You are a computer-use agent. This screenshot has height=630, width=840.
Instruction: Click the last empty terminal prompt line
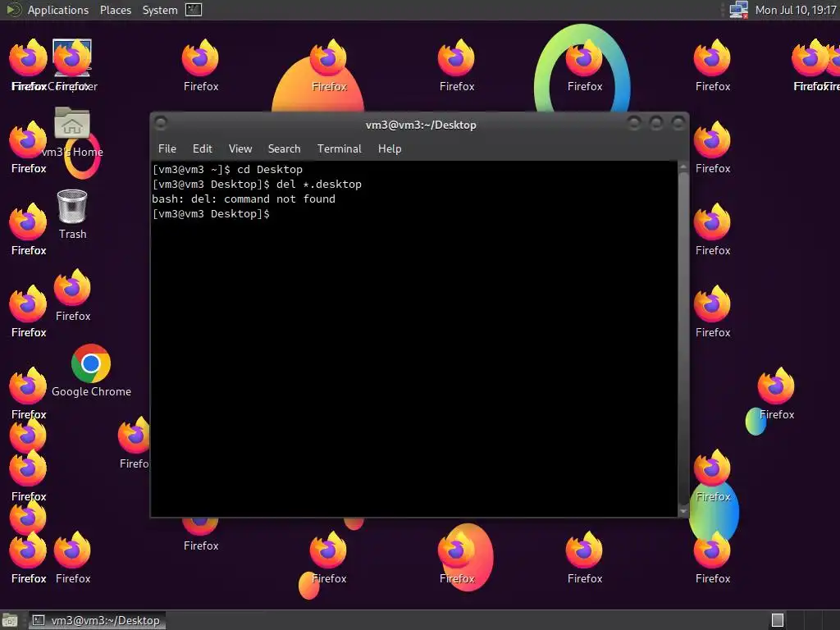211,214
